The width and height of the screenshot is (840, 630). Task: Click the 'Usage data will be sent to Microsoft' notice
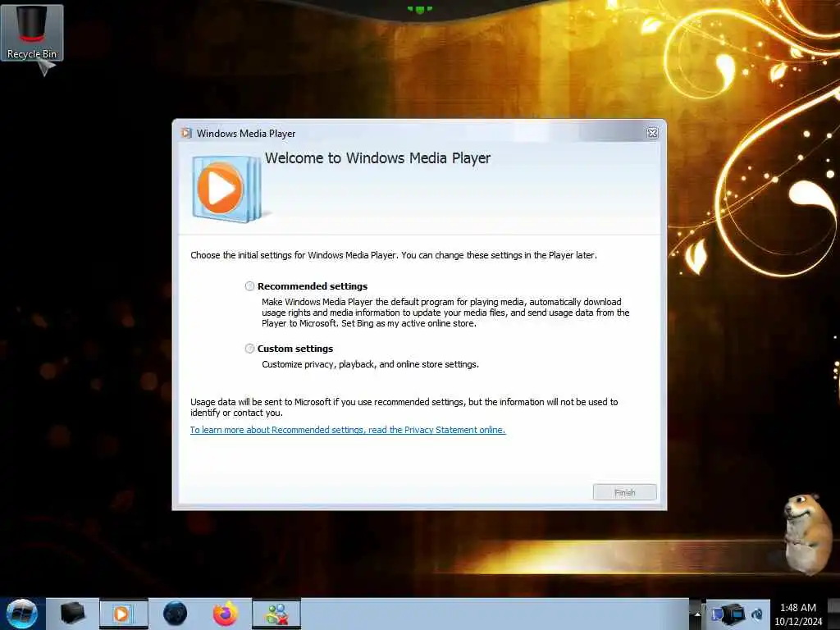click(x=404, y=407)
